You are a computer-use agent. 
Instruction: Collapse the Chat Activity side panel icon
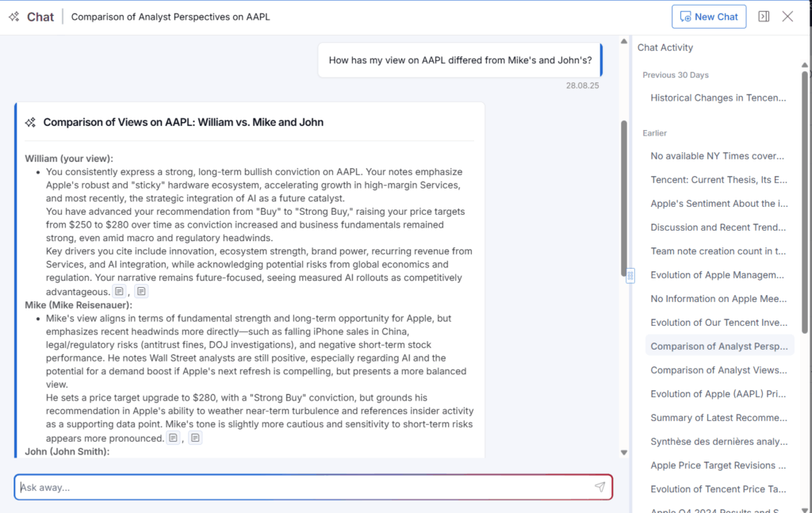pyautogui.click(x=764, y=17)
